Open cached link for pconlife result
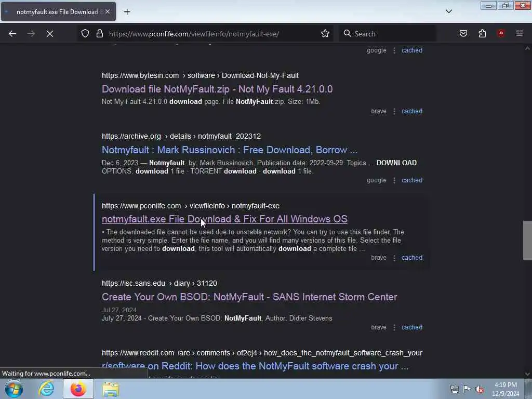 (412, 258)
